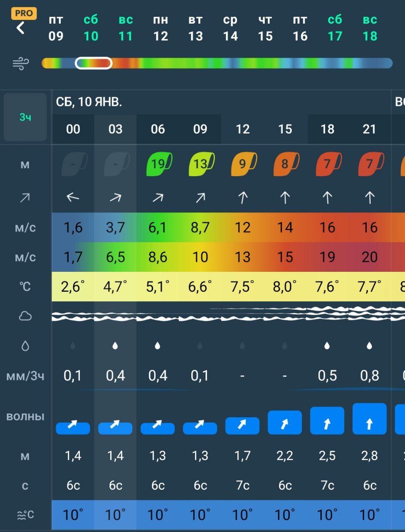Click the water temperature row icon
The image size is (405, 532).
pos(25,515)
